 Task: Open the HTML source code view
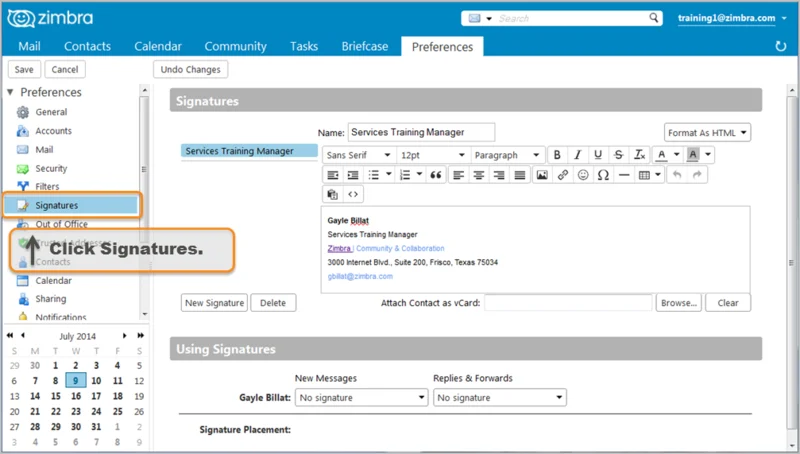[x=353, y=194]
